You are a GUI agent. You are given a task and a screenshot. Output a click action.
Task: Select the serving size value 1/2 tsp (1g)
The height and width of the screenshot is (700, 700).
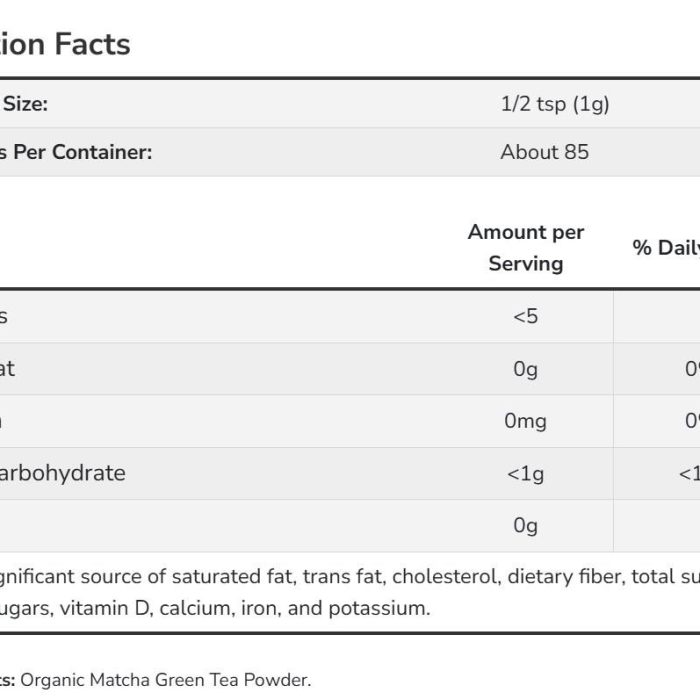[555, 104]
